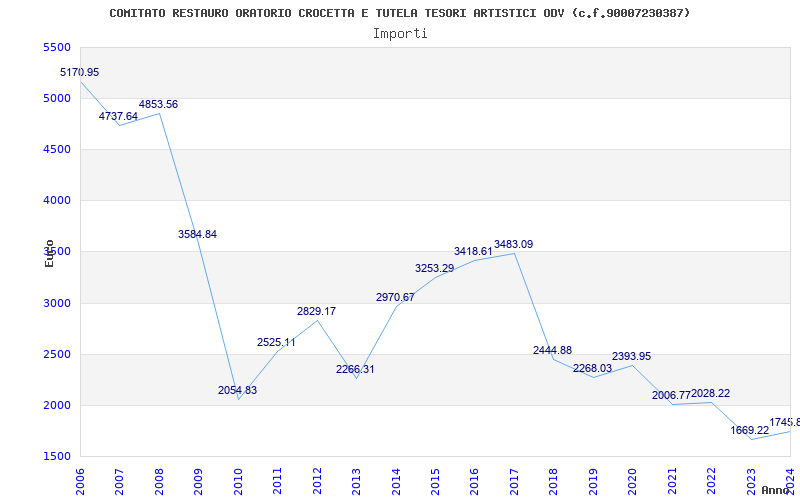This screenshot has height=500, width=800.
Task: Click the 5000 y-axis tick label
Action: (57, 98)
